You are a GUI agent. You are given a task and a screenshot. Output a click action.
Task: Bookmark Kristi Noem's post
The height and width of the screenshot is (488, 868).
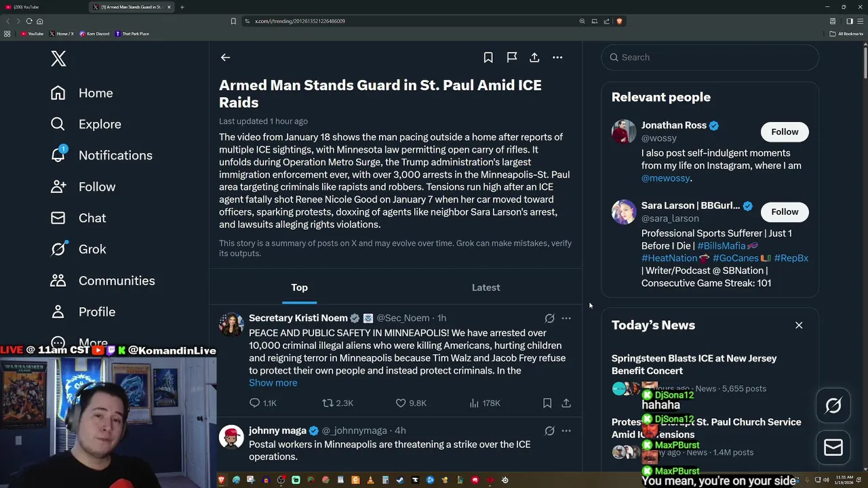(547, 403)
